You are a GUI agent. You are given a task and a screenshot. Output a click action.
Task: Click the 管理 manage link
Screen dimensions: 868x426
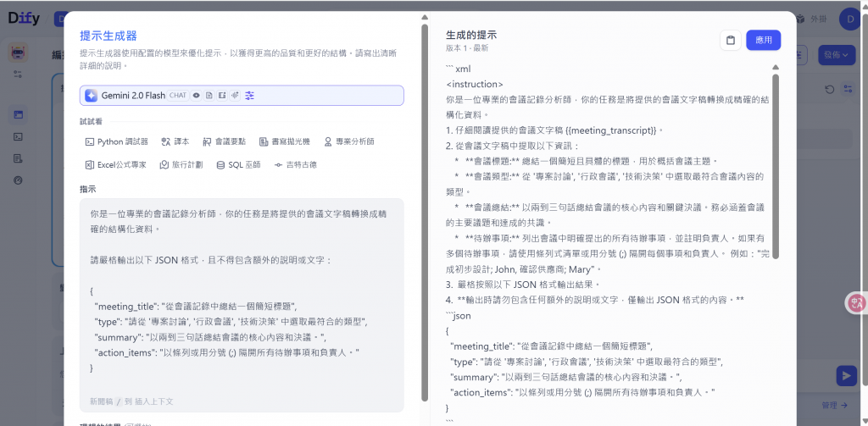(x=834, y=405)
